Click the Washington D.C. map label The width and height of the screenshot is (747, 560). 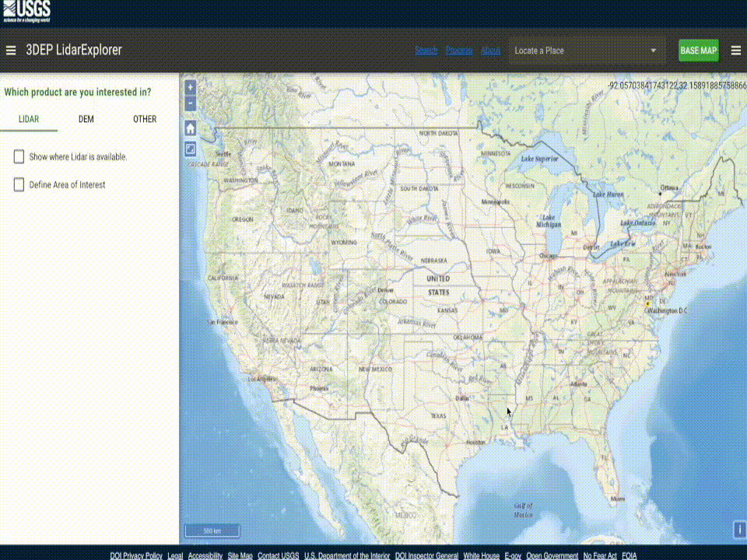click(x=668, y=310)
